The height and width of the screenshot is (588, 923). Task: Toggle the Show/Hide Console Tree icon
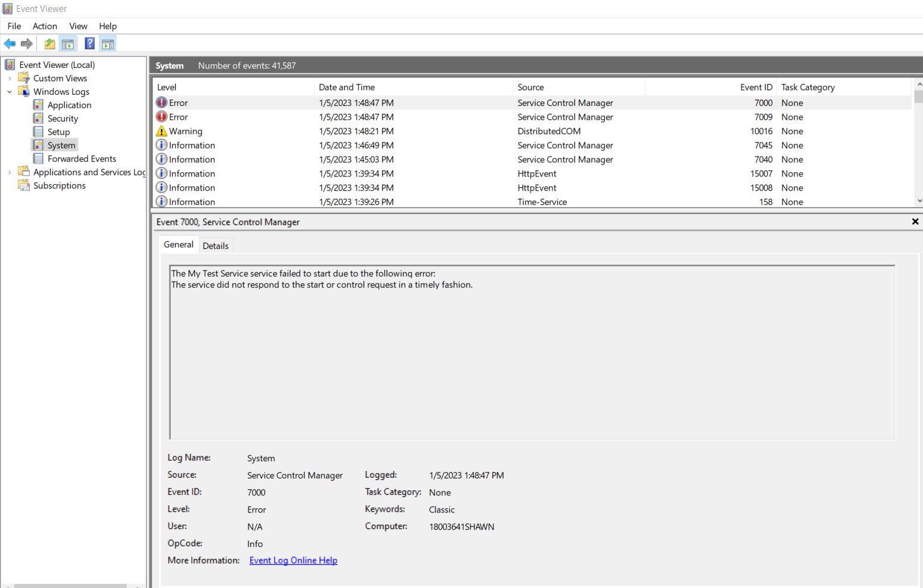click(x=68, y=43)
